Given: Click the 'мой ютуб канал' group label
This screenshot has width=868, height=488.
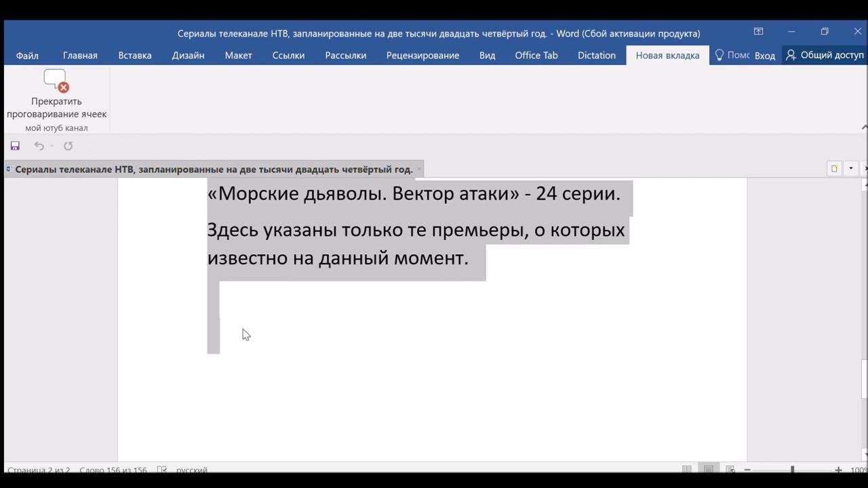Looking at the screenshot, I should coord(56,128).
